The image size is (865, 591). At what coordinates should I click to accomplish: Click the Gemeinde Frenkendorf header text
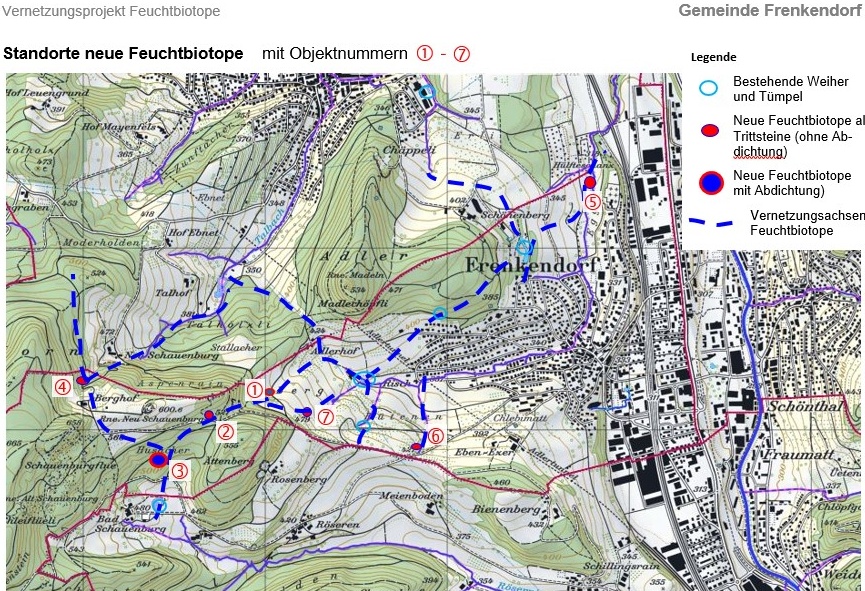[x=768, y=11]
